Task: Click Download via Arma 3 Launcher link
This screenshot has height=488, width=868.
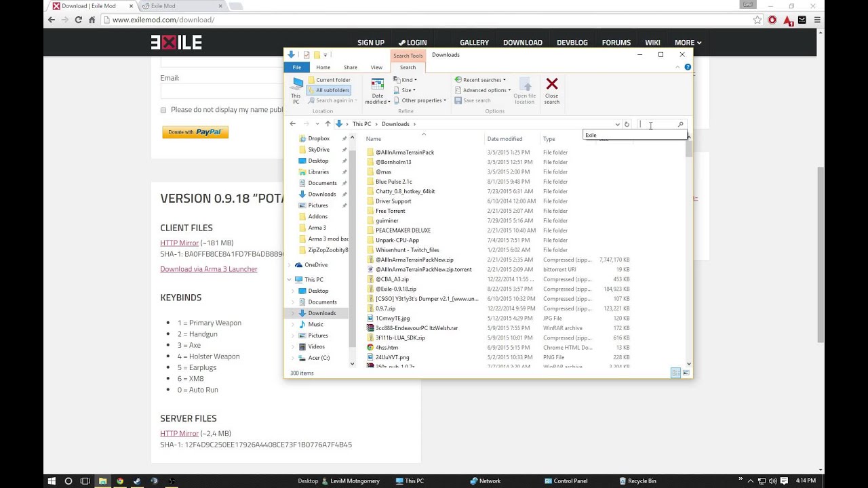Action: pyautogui.click(x=209, y=269)
